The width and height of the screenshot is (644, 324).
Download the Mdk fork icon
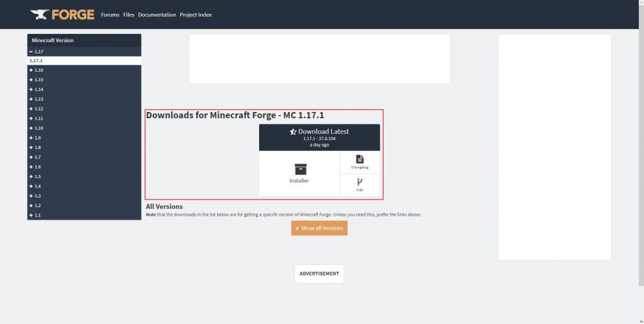[x=360, y=182]
